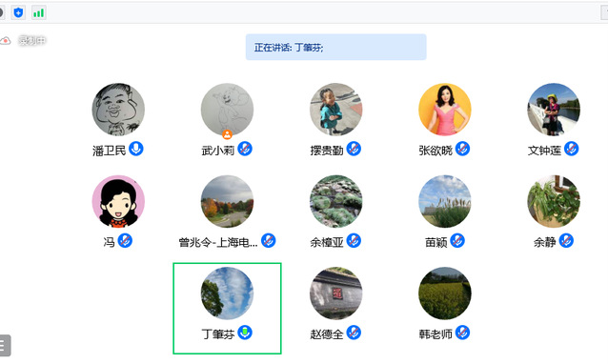Click 苗颖's muted microphone icon

point(457,241)
